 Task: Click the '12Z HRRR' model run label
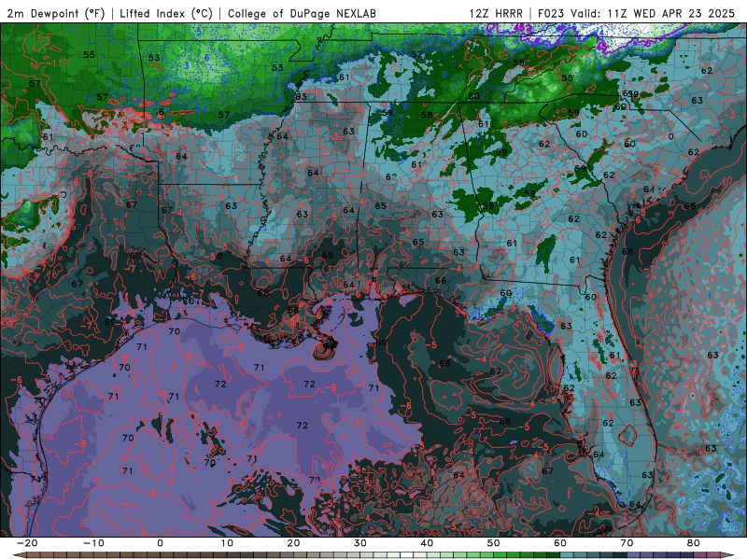[x=496, y=13]
